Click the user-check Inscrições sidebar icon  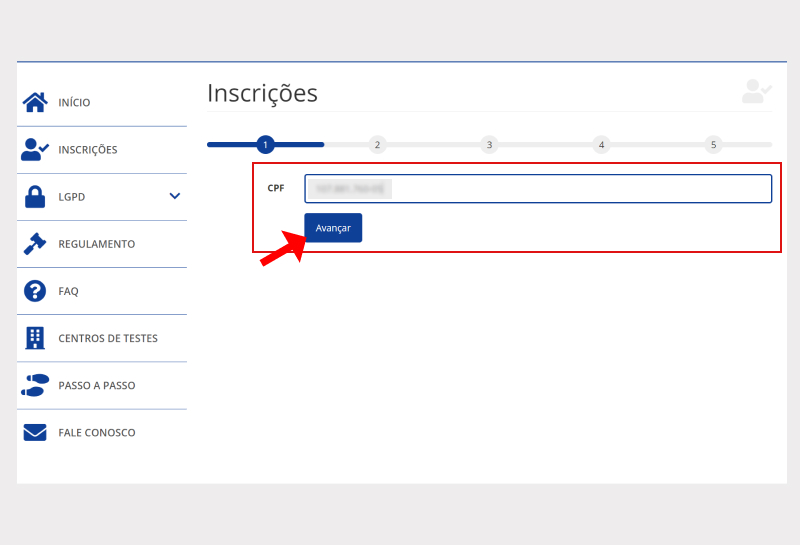pos(35,149)
